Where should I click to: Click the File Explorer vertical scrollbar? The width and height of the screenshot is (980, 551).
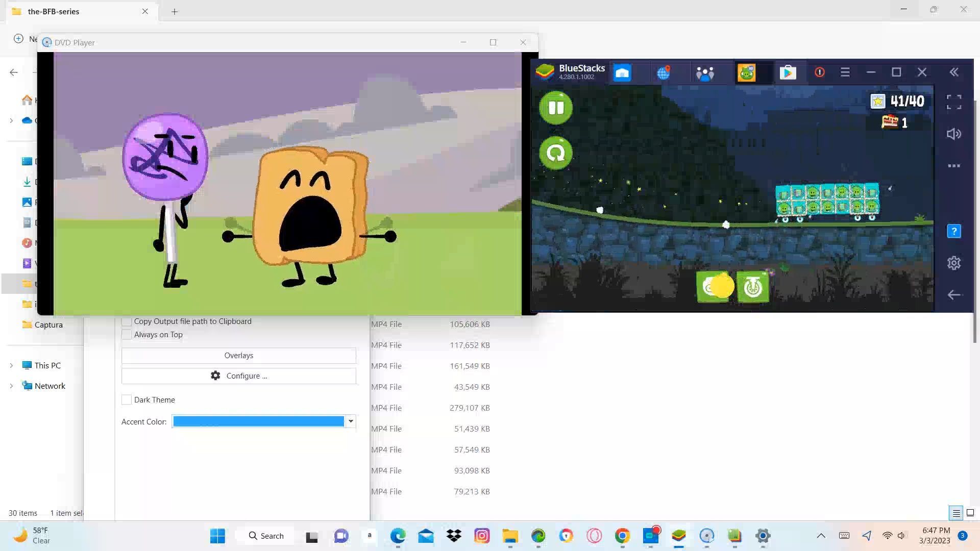[975, 220]
